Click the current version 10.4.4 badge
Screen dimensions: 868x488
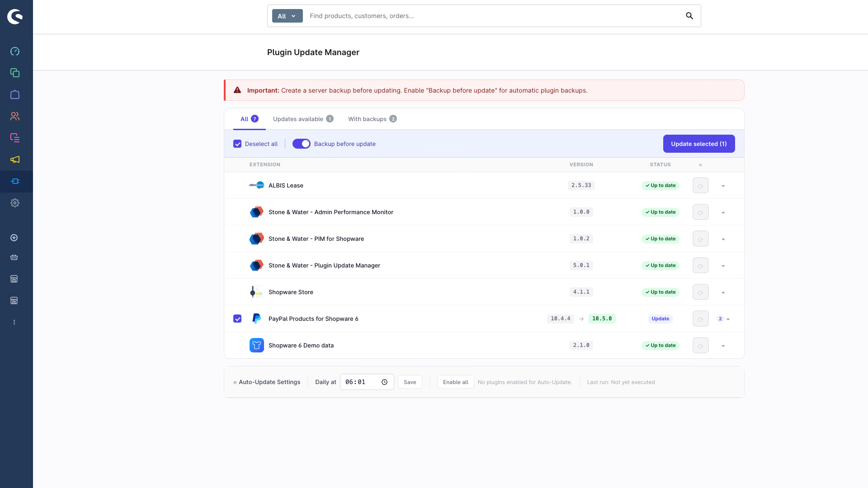[x=561, y=319]
